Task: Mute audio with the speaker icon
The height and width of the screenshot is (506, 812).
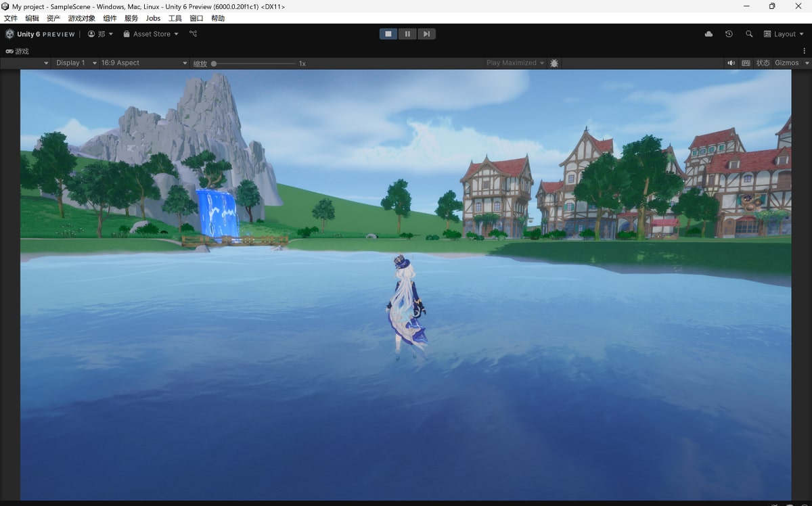Action: point(731,63)
